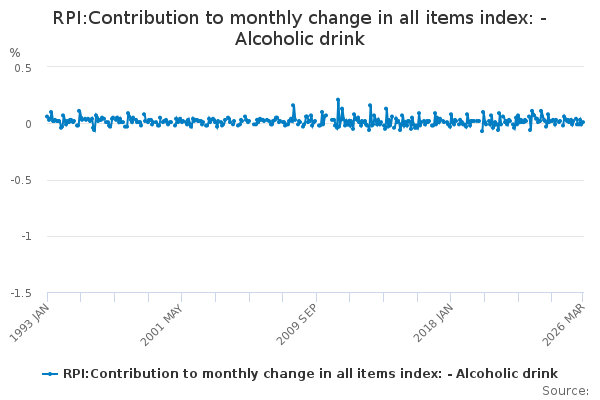
Task: Click the blue legend series marker icon
Action: [51, 374]
